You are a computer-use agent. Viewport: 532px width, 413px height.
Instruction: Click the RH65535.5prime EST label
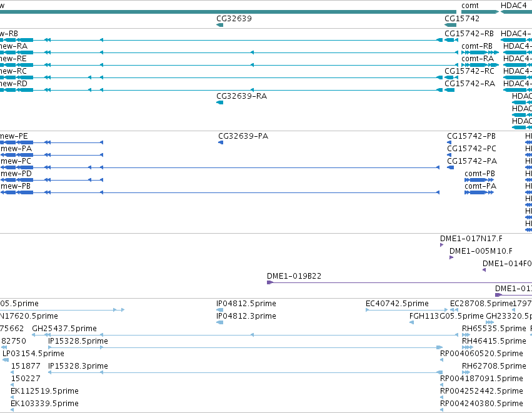tap(494, 329)
